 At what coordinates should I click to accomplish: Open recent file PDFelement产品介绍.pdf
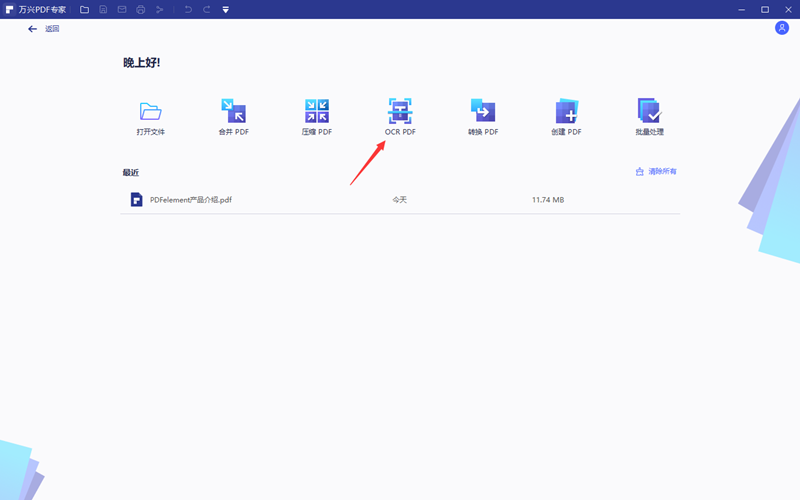[x=190, y=200]
